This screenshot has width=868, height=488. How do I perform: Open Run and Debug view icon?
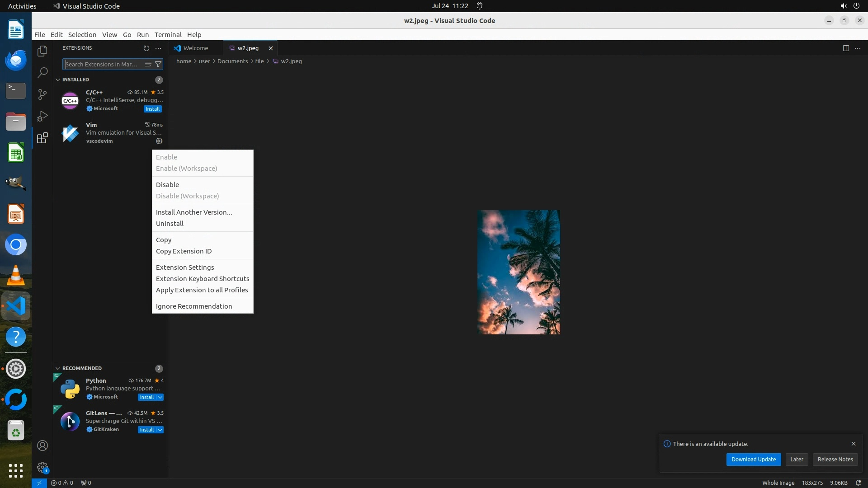42,116
